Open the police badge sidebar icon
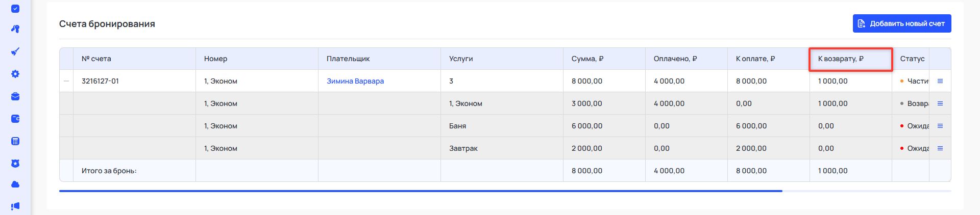 (15, 164)
